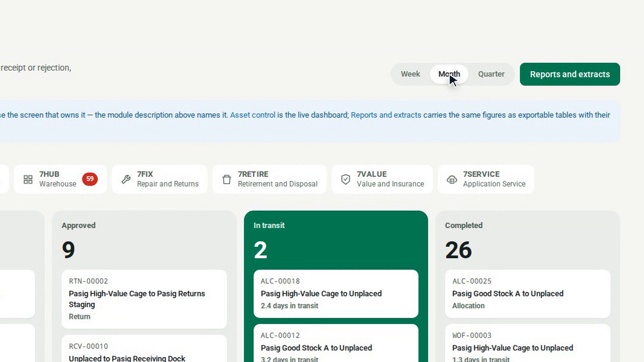Click the red 59 badge on 7HUB
The width and height of the screenshot is (644, 362).
pos(90,179)
